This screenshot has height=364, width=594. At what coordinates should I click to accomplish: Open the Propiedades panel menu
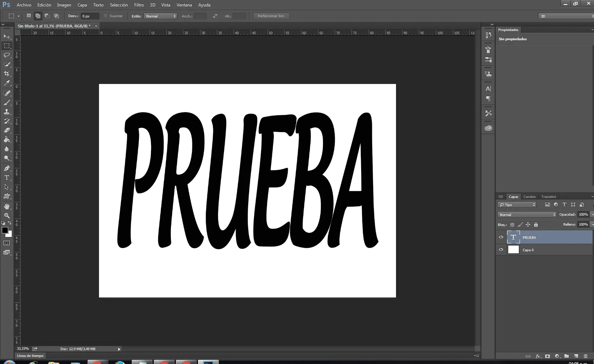click(592, 30)
